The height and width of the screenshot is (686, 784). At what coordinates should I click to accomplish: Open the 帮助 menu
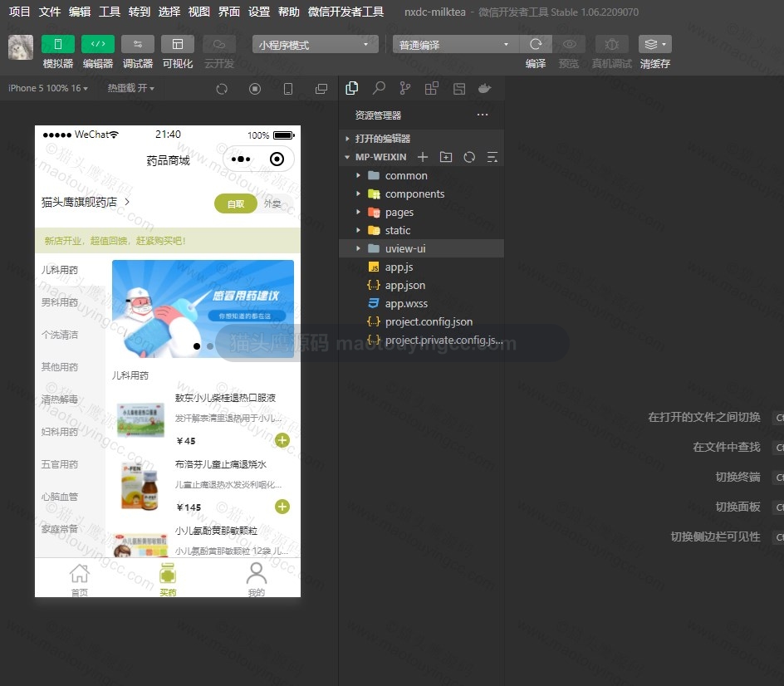click(x=289, y=12)
